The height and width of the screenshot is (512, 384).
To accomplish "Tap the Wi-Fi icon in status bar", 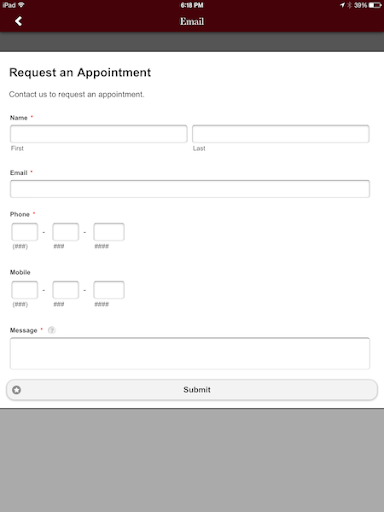I will click(21, 5).
